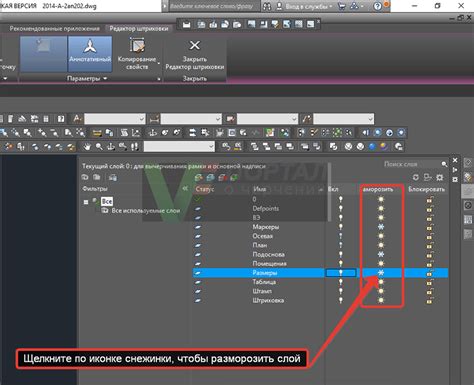The height and width of the screenshot is (385, 474).
Task: Sort layers by Статус column header
Action: (x=205, y=189)
